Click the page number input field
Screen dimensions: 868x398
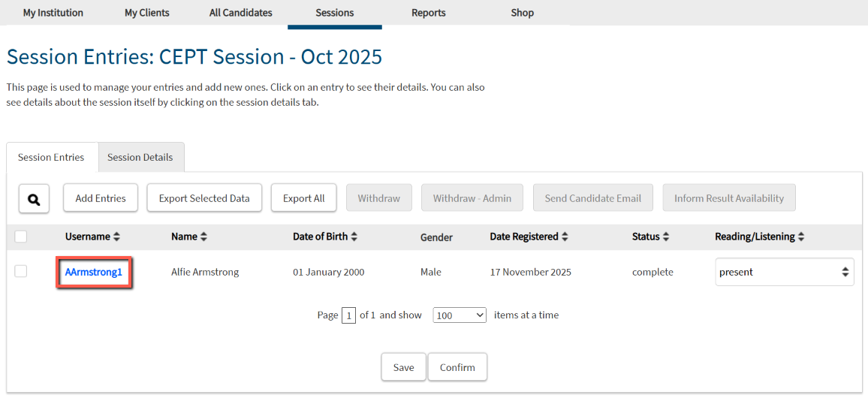pos(348,315)
